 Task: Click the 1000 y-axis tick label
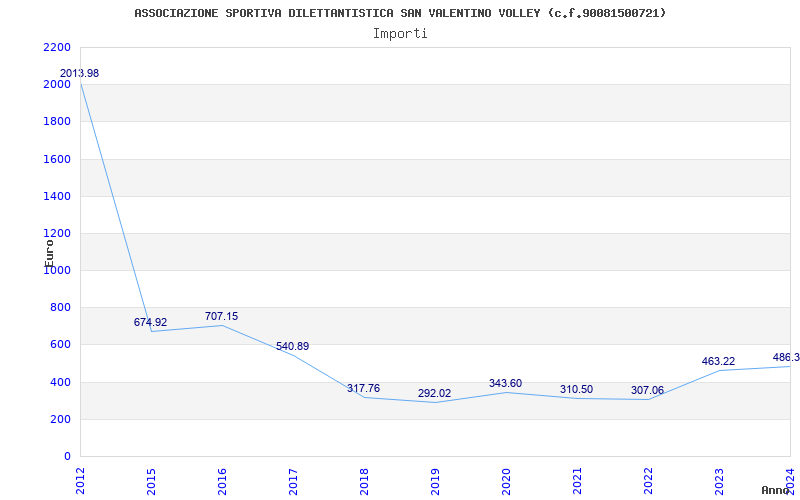point(57,271)
